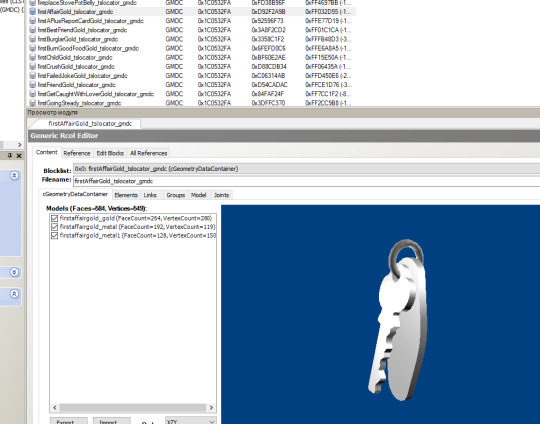Select the firstAffairGold_tslocator_gmdc resource name
This screenshot has width=540, height=424.
pos(75,12)
